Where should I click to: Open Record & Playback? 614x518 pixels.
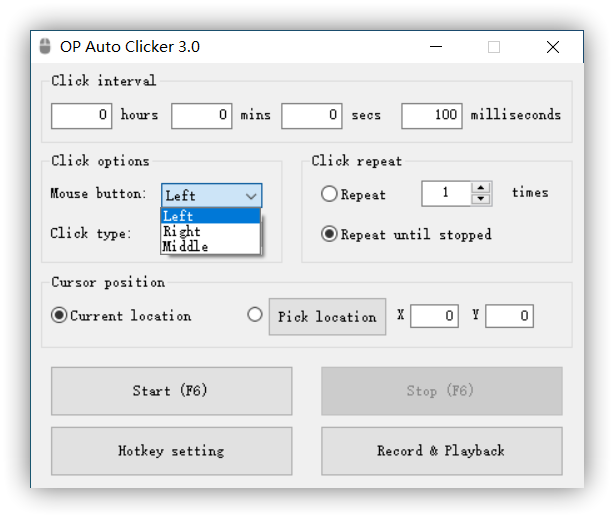(x=441, y=451)
